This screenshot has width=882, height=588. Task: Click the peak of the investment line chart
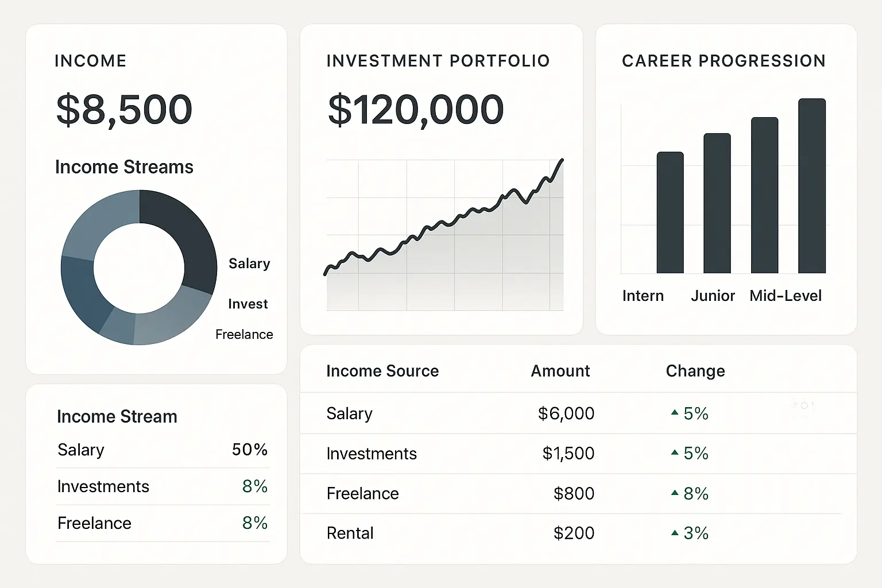562,160
